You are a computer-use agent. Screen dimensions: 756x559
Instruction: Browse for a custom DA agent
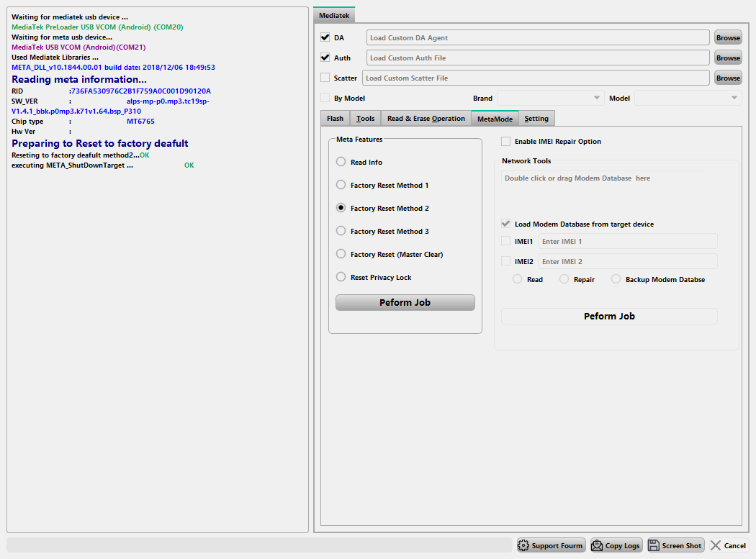click(x=728, y=37)
